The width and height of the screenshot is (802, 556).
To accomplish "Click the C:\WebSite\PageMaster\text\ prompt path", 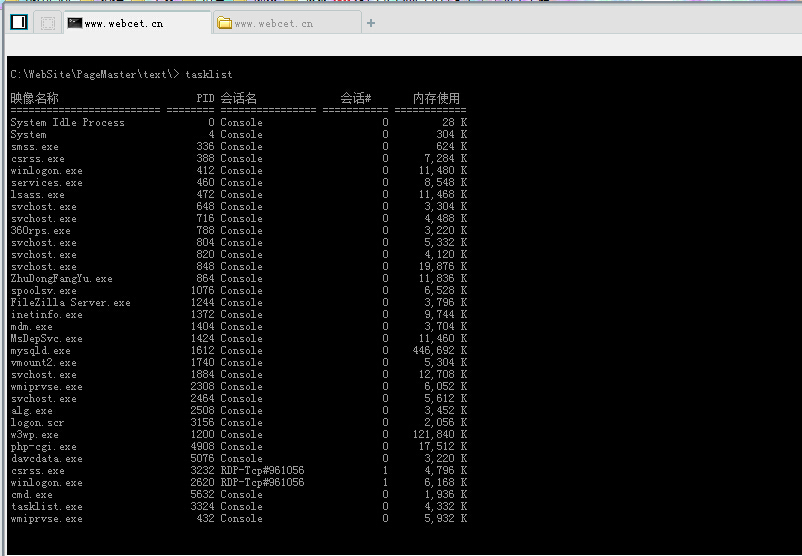I will [x=95, y=75].
